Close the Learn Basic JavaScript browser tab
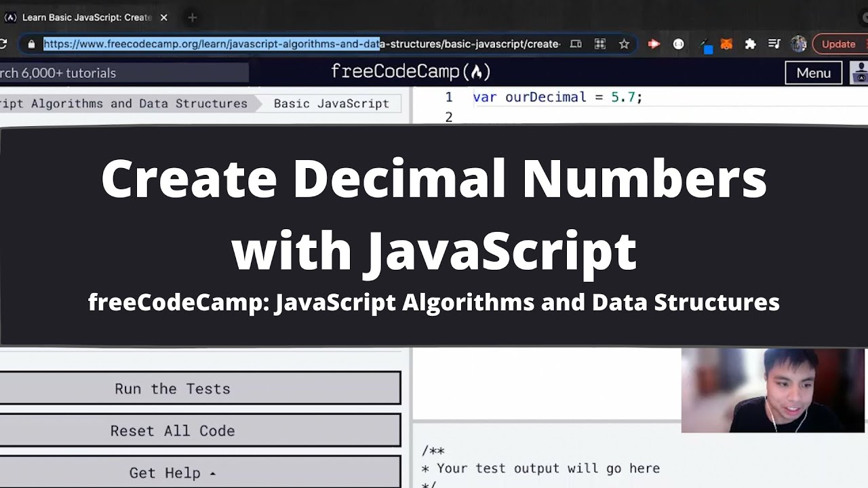The width and height of the screenshot is (868, 488). [x=163, y=18]
